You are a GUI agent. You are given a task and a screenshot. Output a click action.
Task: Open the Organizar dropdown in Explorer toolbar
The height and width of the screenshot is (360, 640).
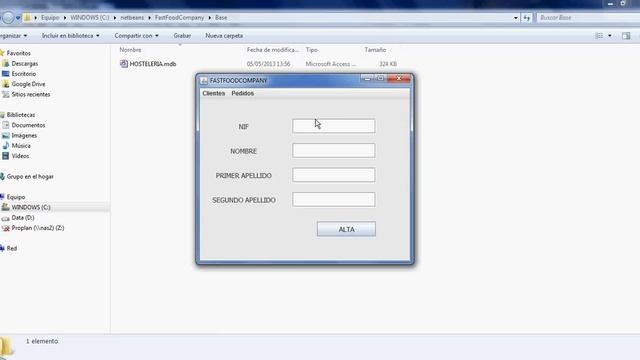point(13,36)
